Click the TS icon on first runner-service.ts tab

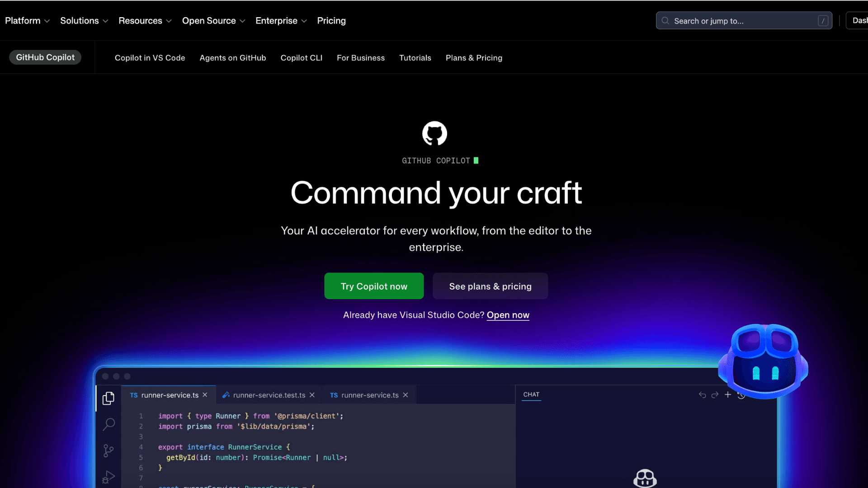point(134,395)
